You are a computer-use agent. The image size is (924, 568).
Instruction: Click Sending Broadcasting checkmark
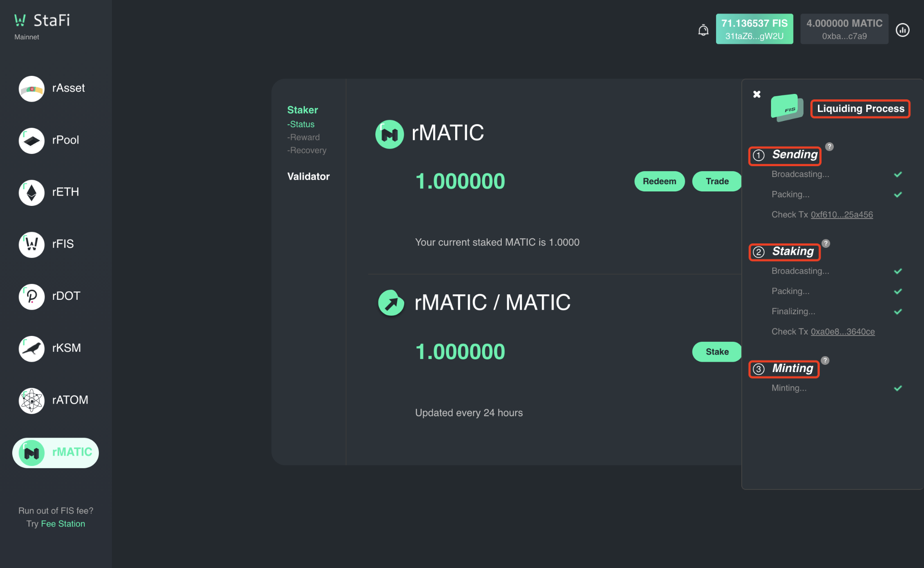pos(898,174)
